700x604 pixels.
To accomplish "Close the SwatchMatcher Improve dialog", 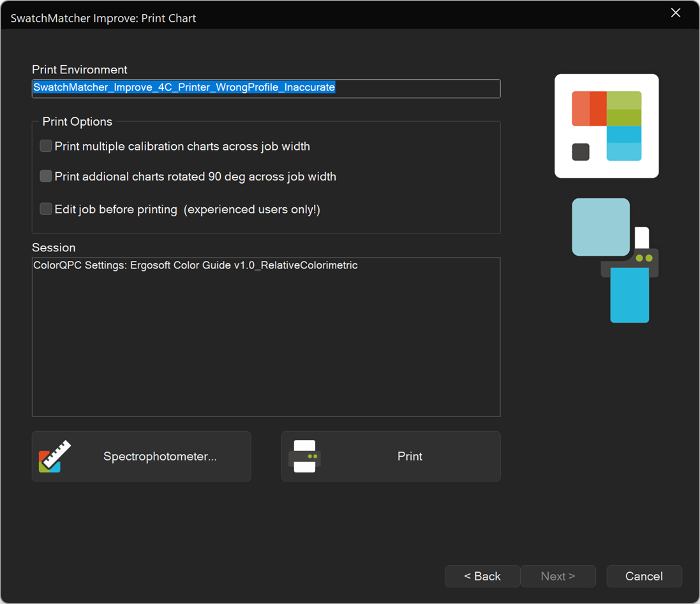I will click(x=676, y=13).
